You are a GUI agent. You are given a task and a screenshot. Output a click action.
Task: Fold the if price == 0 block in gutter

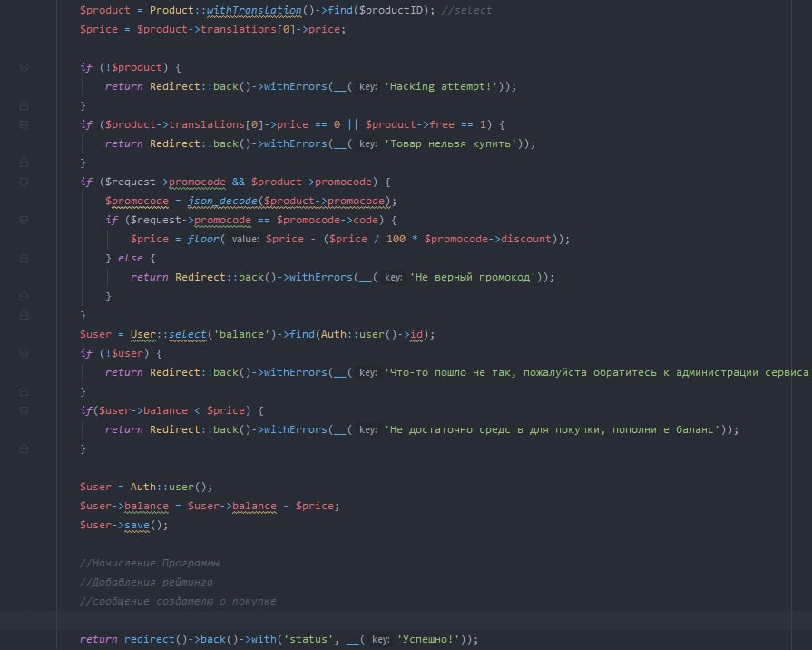24,124
